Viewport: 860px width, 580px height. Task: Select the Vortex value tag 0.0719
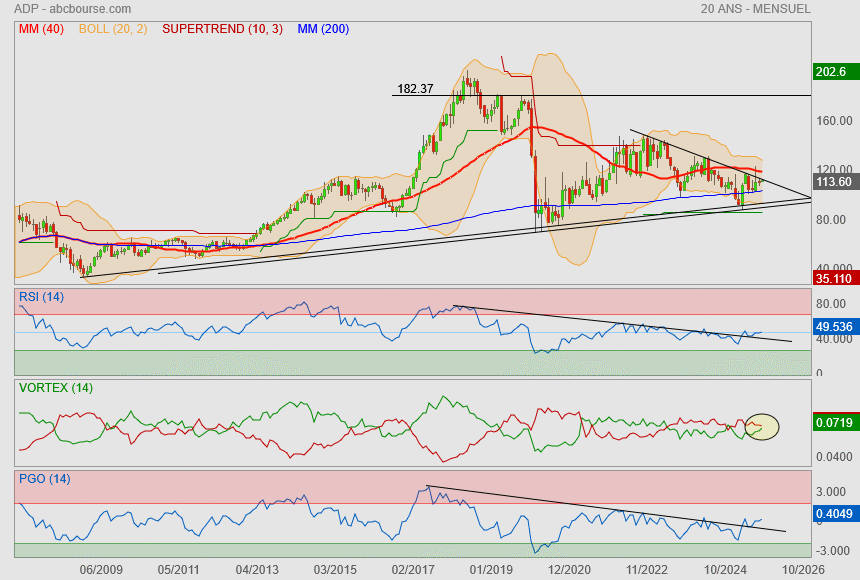(x=833, y=422)
